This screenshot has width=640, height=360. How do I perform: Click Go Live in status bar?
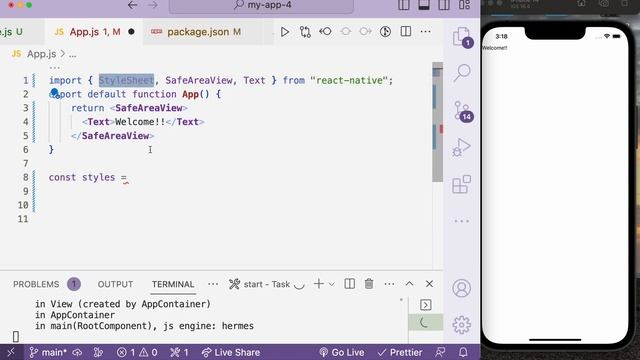(x=341, y=352)
